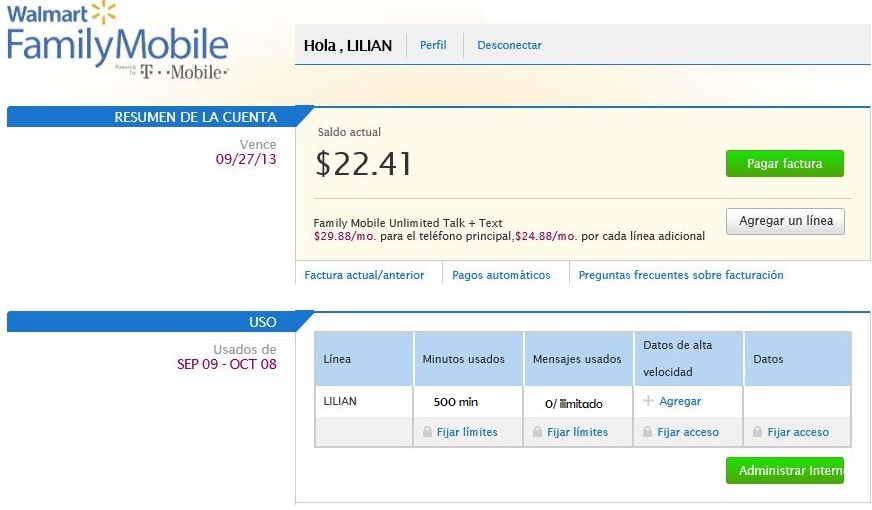Click the plus icon next to Agregar

648,400
